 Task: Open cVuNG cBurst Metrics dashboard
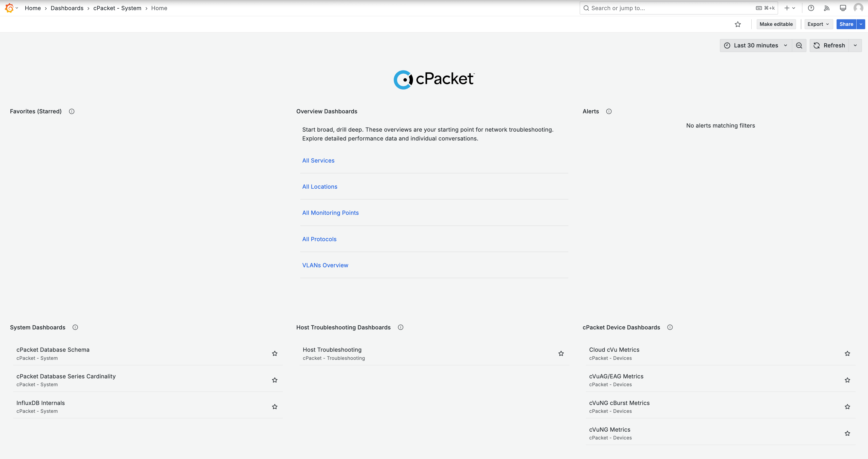coord(619,403)
